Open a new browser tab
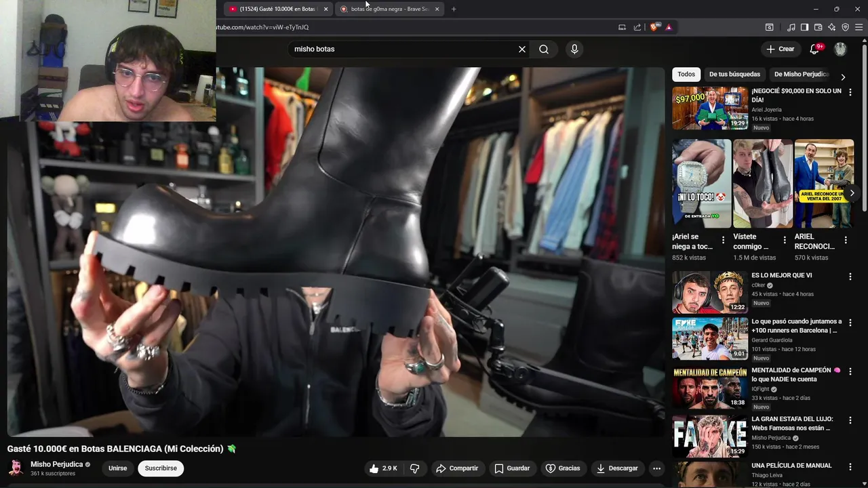The image size is (868, 488). [454, 9]
